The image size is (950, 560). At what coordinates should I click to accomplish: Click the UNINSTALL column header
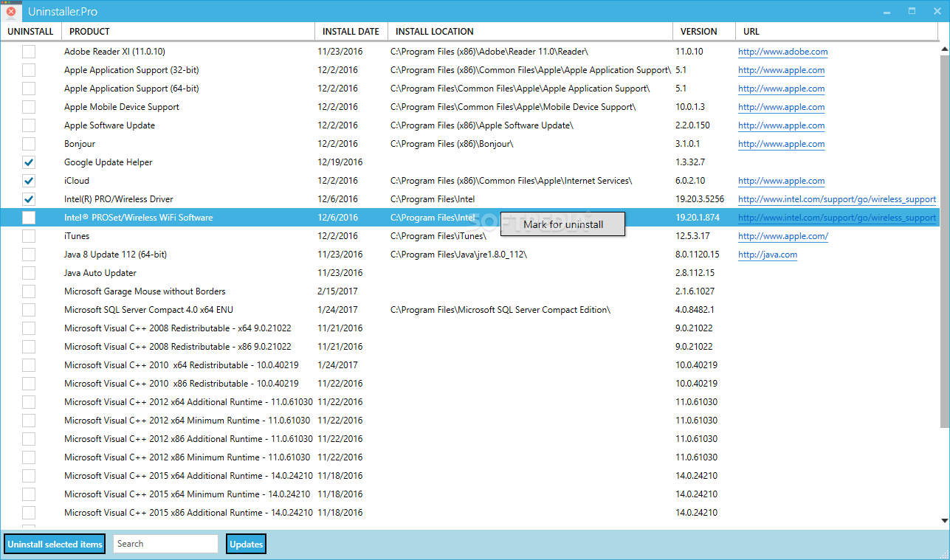pyautogui.click(x=30, y=32)
